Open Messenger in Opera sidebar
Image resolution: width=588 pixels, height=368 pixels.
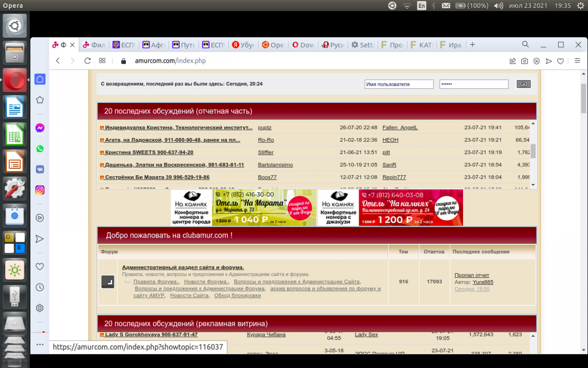click(40, 128)
